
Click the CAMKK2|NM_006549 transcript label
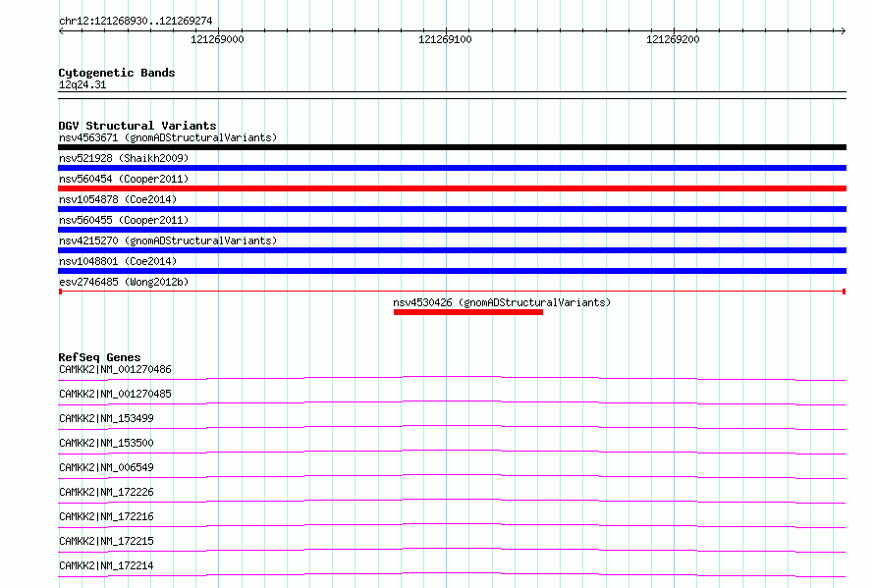coord(106,467)
